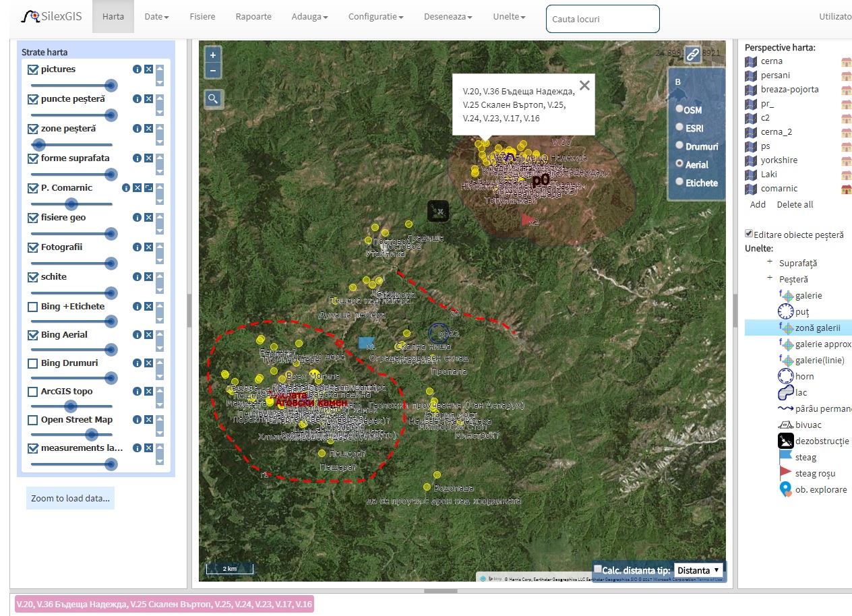Enable the Bing Drumuri layer checkbox
The height and width of the screenshot is (616, 852).
tap(32, 363)
